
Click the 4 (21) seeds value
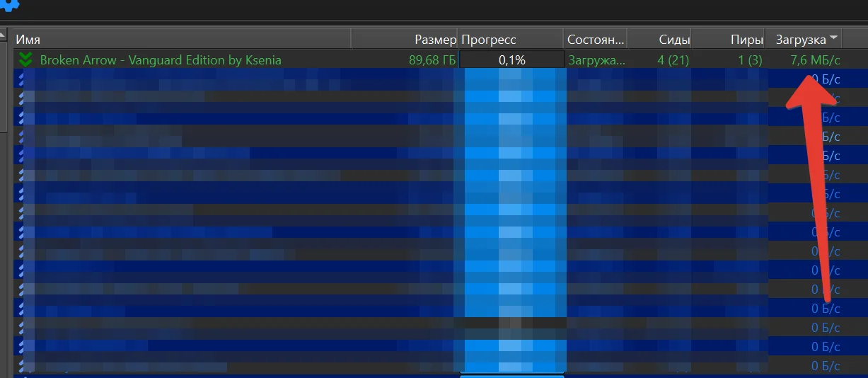pos(673,60)
